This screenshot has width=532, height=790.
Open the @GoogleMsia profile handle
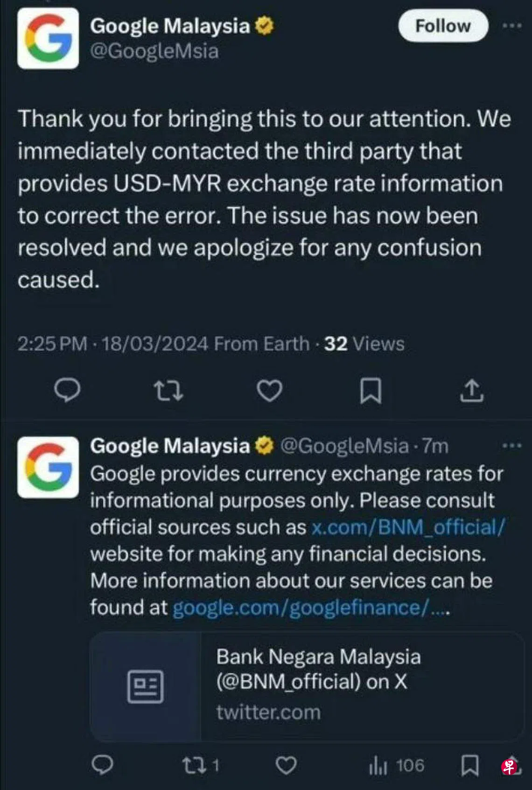tap(155, 51)
